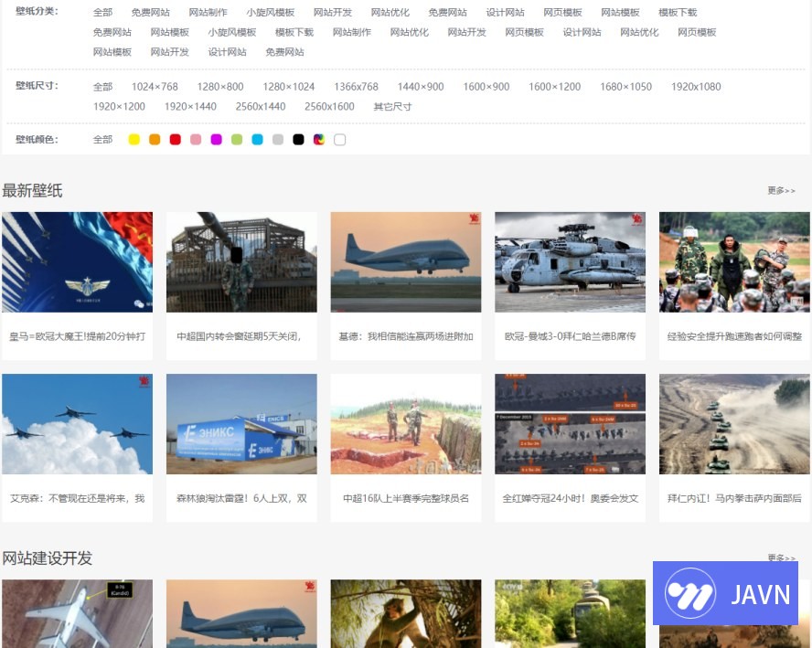812x648 pixels.
Task: Filter by 2560x1600 wallpaper size
Action: pos(329,106)
